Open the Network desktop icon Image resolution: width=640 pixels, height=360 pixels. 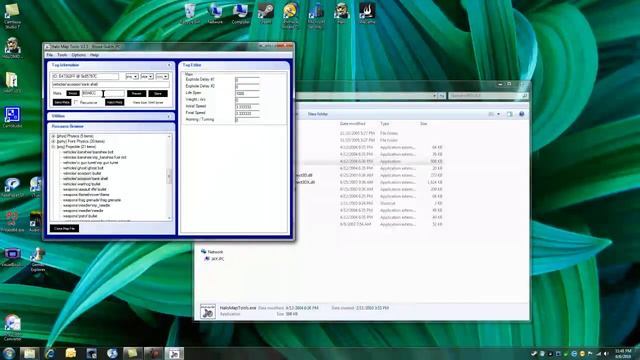[215, 13]
